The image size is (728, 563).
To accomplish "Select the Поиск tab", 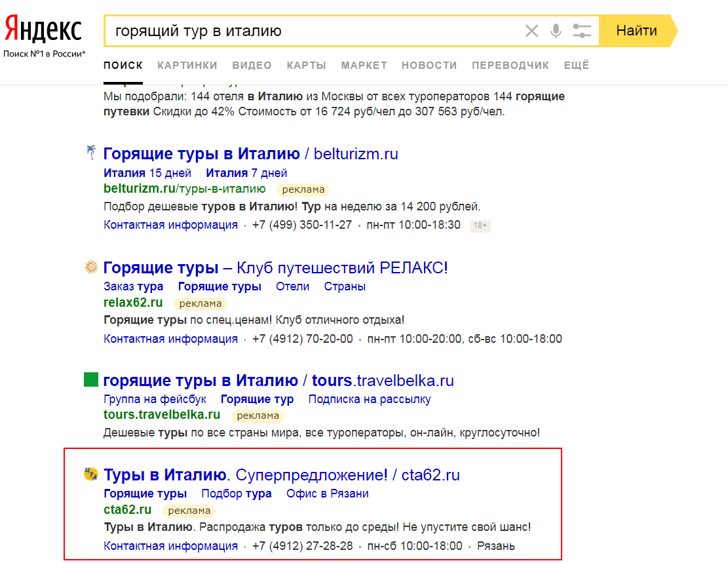I will (x=123, y=66).
